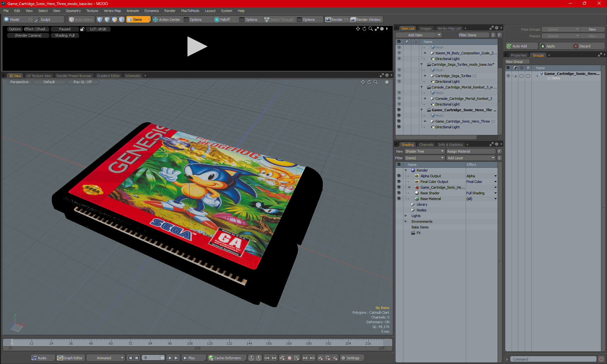Click the round record keyframe button
607x364 pixels.
point(289,358)
